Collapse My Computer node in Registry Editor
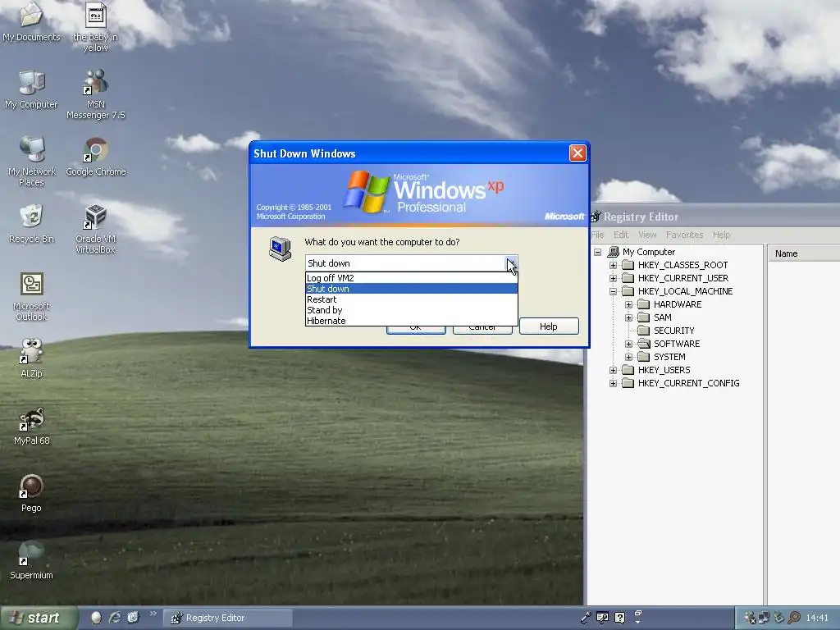This screenshot has width=840, height=630. (x=598, y=252)
